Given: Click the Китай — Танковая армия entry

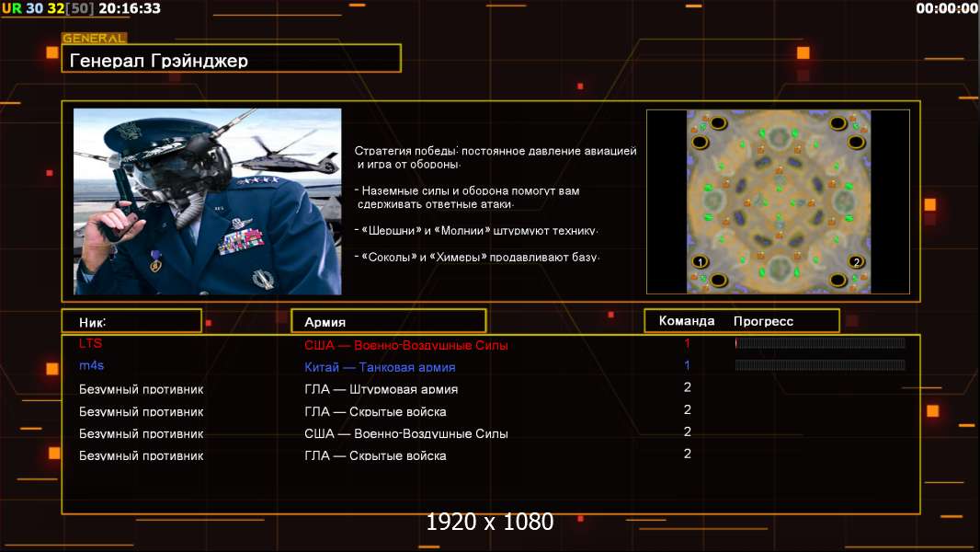Looking at the screenshot, I should coord(380,367).
